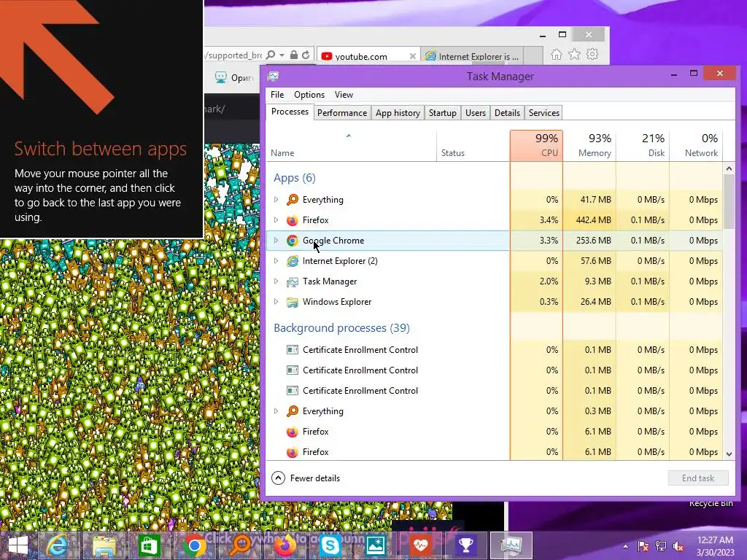The height and width of the screenshot is (560, 747).
Task: Open File Explorer from the taskbar
Action: point(104,545)
